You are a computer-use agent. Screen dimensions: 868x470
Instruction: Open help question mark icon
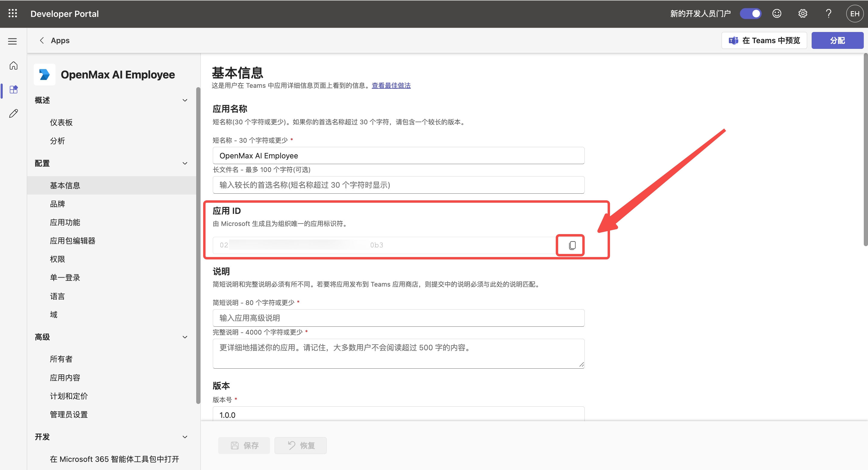pos(829,14)
